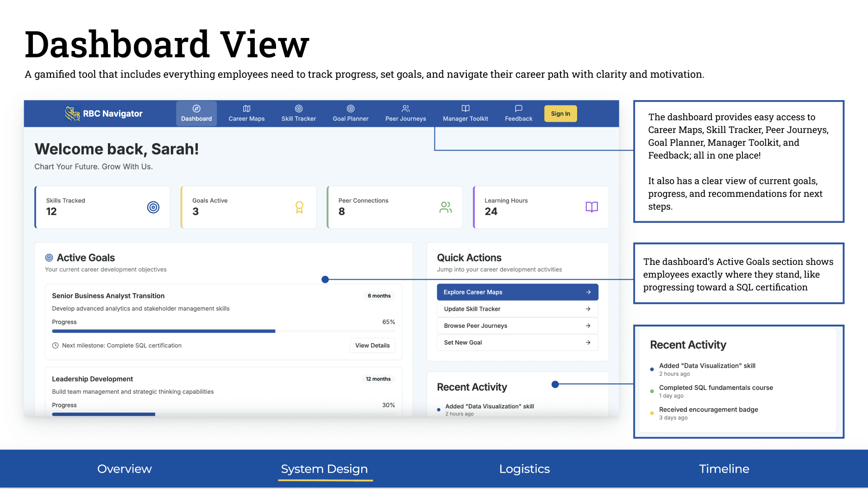Select the Skills Tracked stat card
Image resolution: width=868 pixels, height=489 pixels.
click(102, 207)
